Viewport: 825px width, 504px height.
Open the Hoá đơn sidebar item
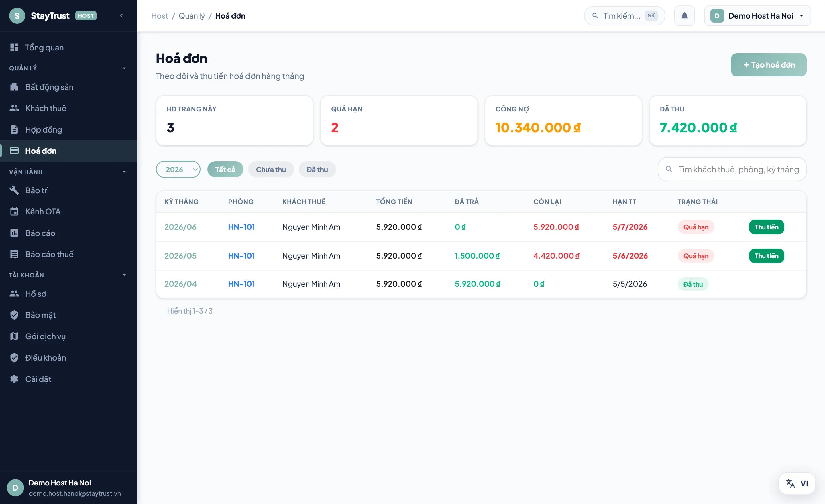(69, 151)
